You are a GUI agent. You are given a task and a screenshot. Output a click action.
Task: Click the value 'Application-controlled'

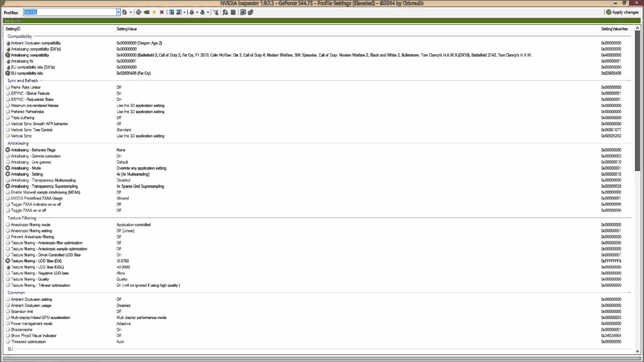pos(133,225)
